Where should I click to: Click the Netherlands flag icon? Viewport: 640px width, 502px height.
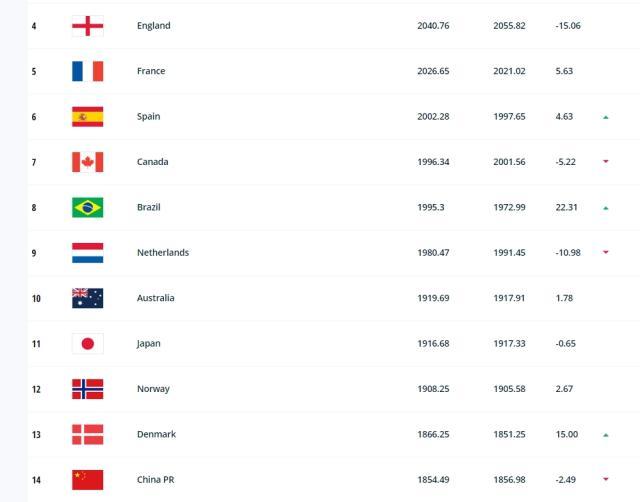(87, 253)
